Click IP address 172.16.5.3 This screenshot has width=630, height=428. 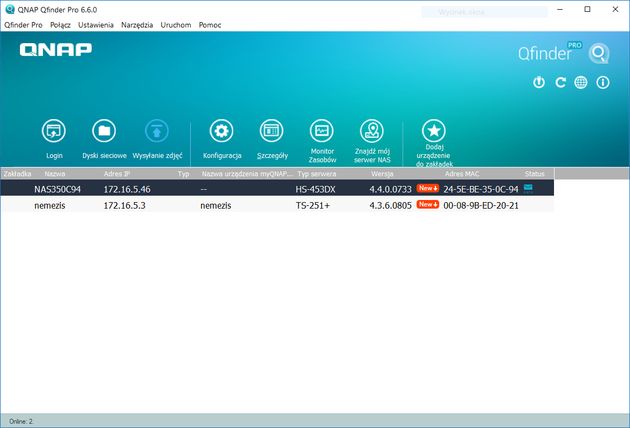coord(125,205)
